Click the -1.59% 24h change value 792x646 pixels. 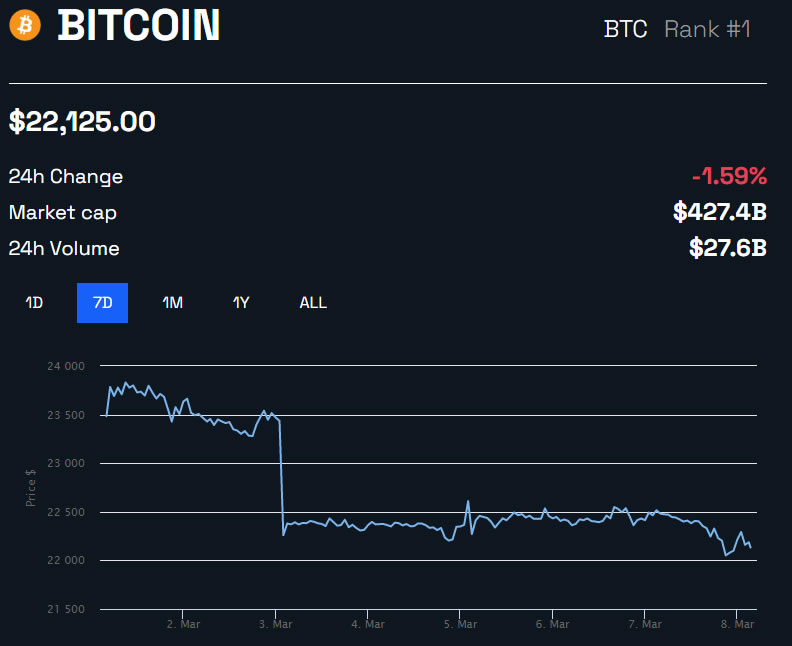[x=729, y=177]
